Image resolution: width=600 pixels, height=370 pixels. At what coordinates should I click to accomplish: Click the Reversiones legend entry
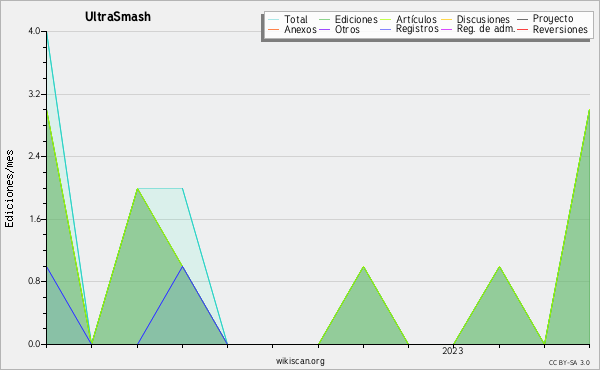(x=553, y=29)
